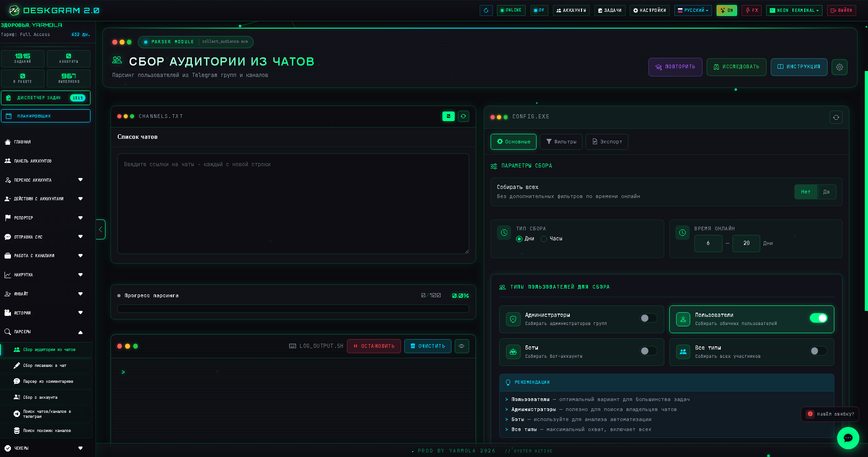Click the Выйти logout button

pos(842,10)
